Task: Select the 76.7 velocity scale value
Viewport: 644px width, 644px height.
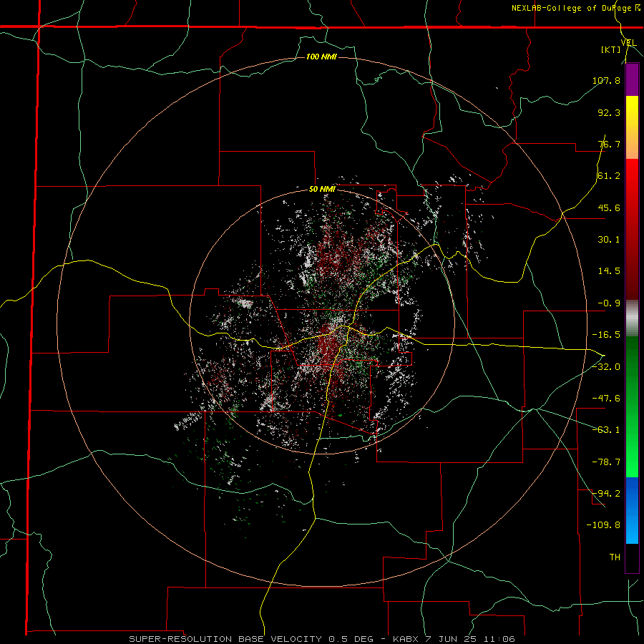Action: [609, 144]
